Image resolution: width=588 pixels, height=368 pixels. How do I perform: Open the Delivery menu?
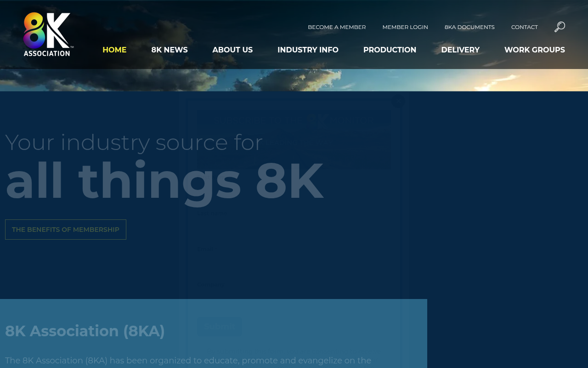click(x=460, y=50)
